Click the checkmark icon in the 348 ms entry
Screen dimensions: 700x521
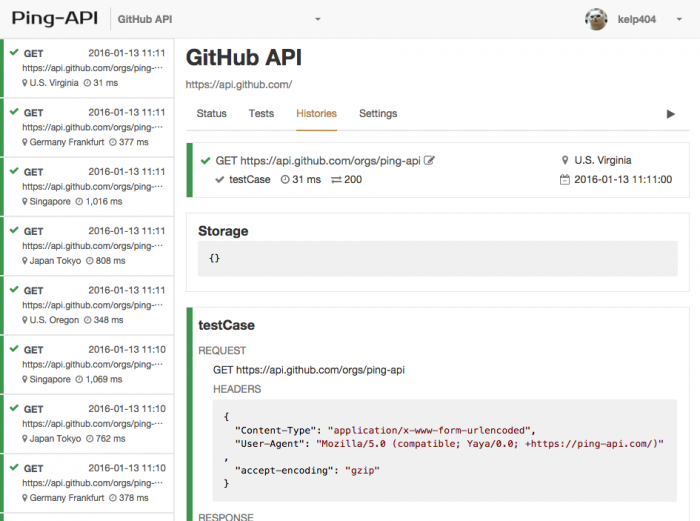point(14,290)
